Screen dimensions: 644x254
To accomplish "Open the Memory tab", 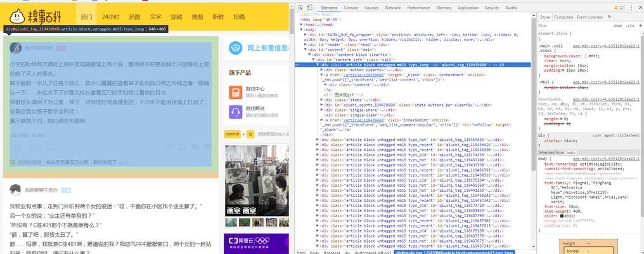I will click(x=444, y=8).
